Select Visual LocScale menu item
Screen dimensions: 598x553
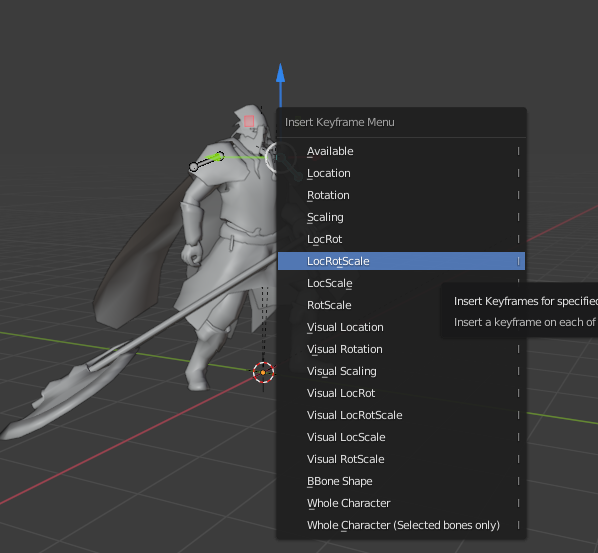coord(401,437)
